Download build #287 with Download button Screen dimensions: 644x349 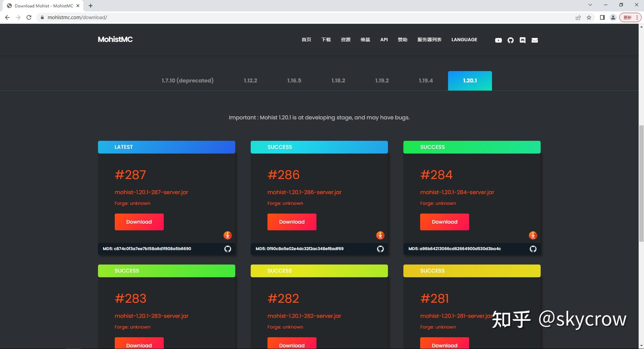[x=139, y=222]
